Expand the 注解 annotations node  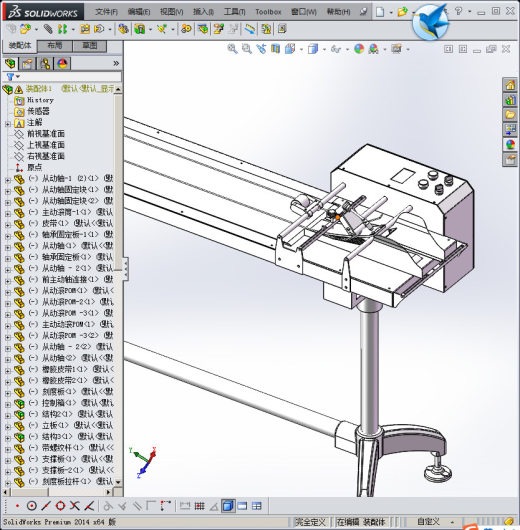click(8, 124)
